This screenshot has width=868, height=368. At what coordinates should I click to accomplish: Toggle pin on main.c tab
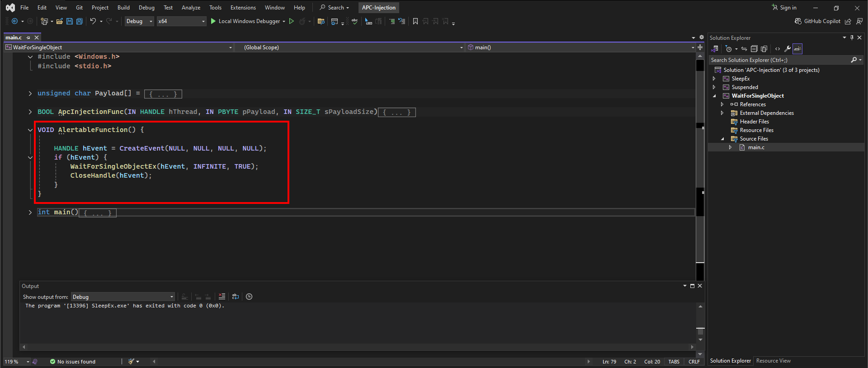click(28, 38)
